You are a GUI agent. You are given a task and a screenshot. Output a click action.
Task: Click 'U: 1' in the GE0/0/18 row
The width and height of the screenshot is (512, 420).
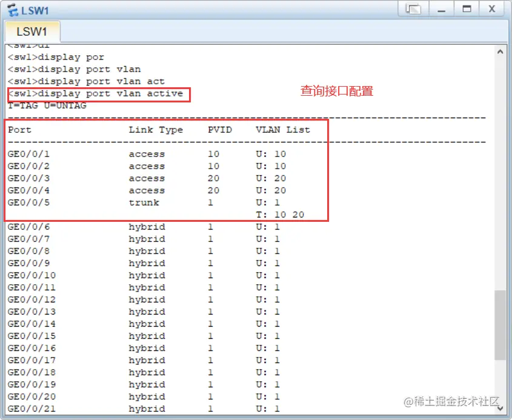tap(268, 372)
